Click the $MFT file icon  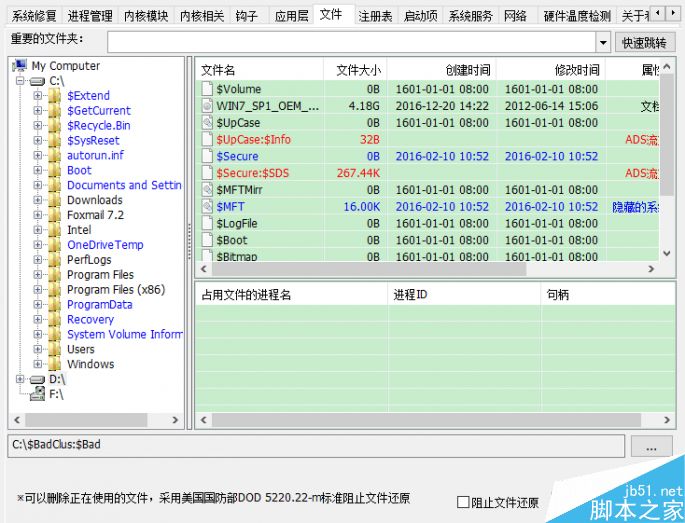pyautogui.click(x=207, y=206)
